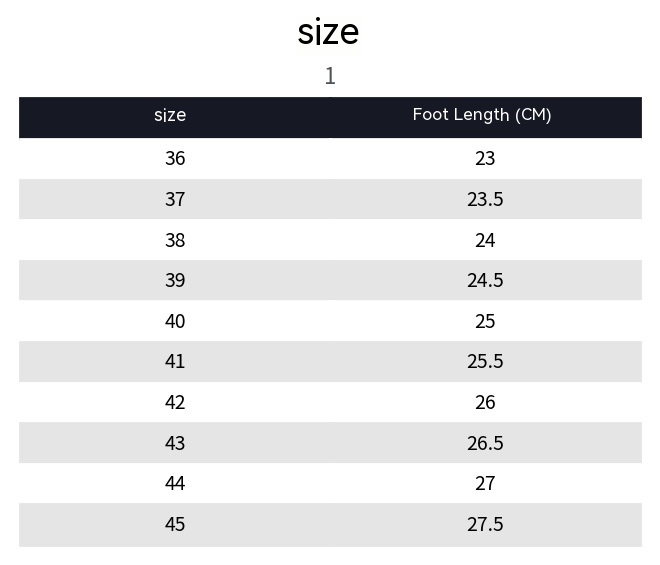Select the size 41 cell
The image size is (660, 565).
pos(175,361)
